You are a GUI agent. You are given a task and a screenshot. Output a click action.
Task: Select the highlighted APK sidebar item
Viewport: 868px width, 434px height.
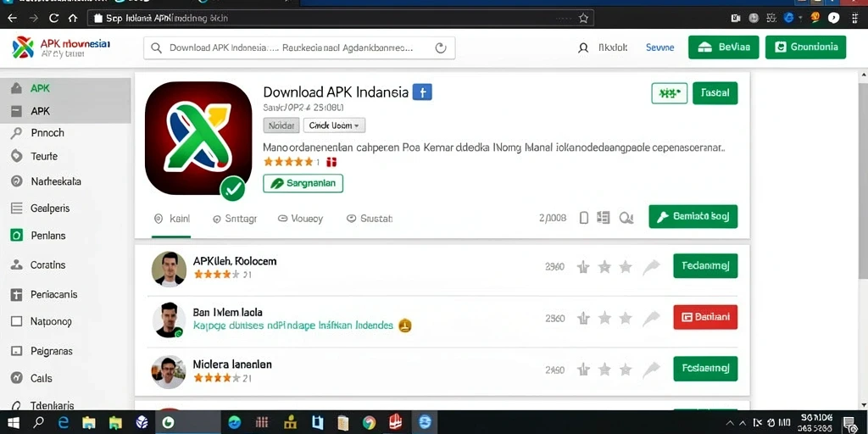click(65, 88)
